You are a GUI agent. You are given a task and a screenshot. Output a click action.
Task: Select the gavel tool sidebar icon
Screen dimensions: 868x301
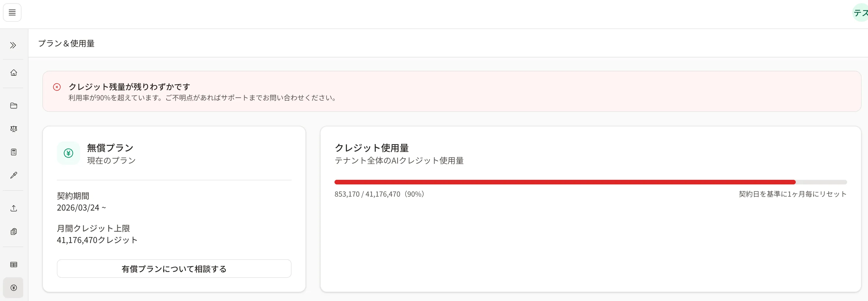click(x=13, y=175)
